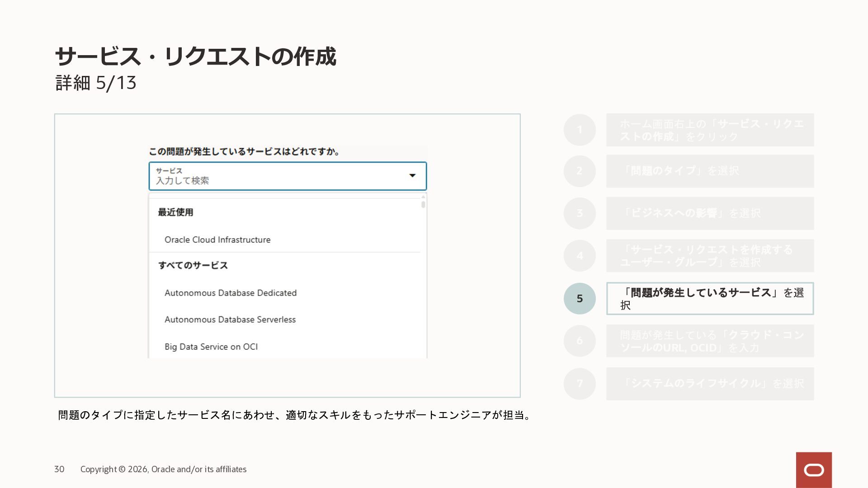Image resolution: width=868 pixels, height=488 pixels.
Task: Click the red Oracle logo icon
Action: tap(814, 470)
